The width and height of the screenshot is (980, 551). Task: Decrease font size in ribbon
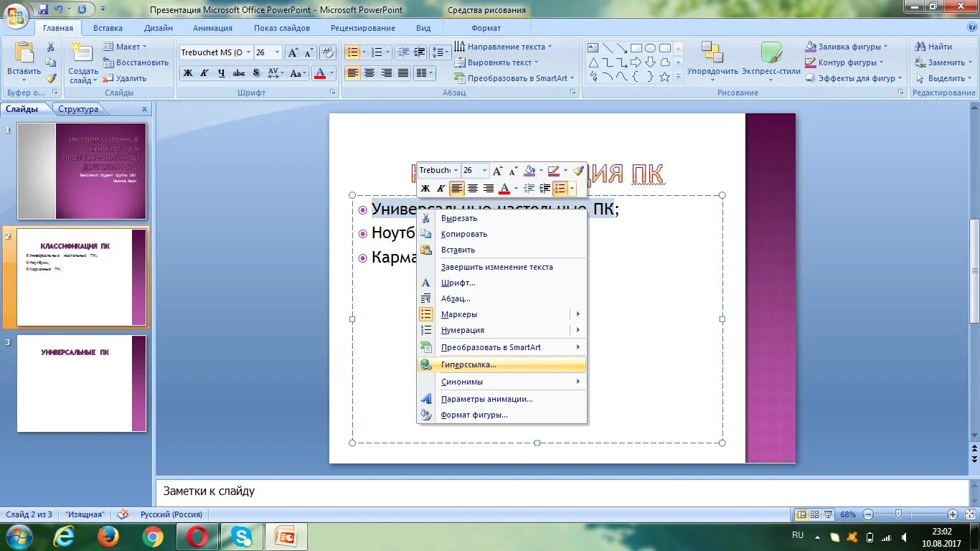coord(308,52)
